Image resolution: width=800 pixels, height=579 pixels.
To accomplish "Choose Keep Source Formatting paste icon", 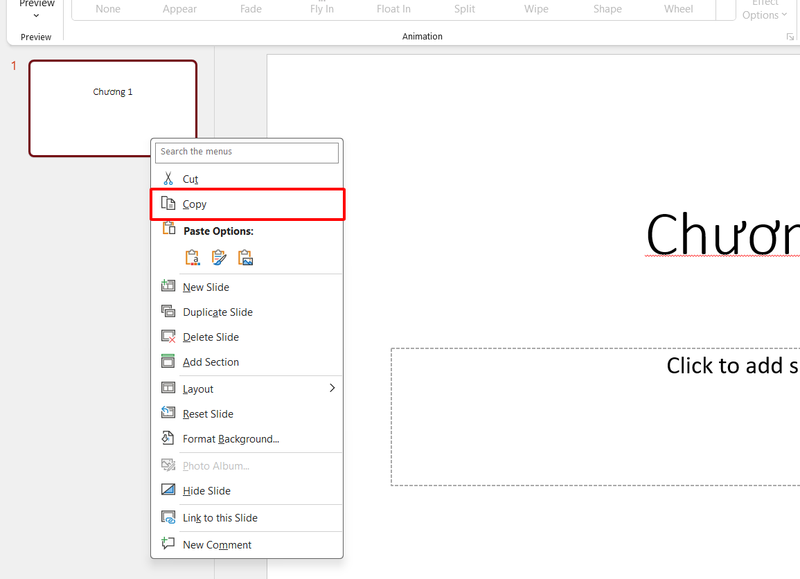I will click(219, 258).
